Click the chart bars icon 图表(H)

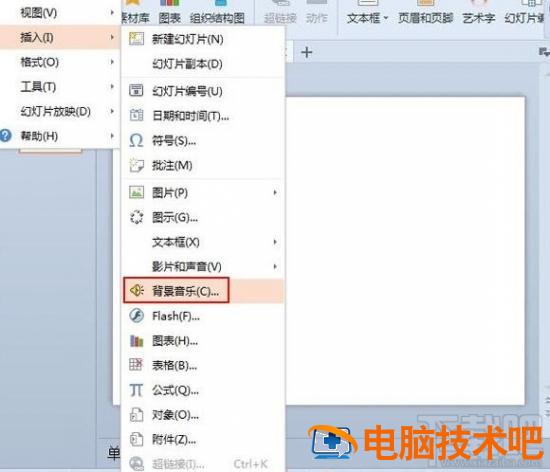point(136,340)
